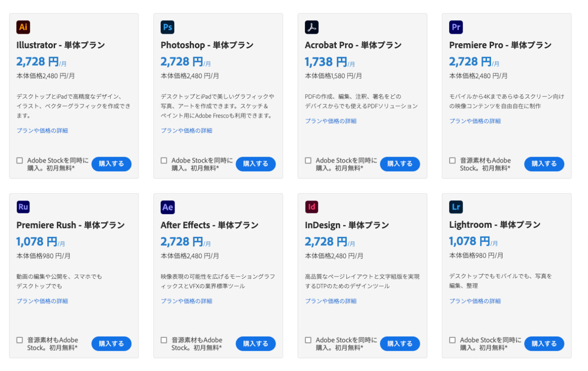
Task: Click the Illustrator app icon
Action: pyautogui.click(x=23, y=27)
